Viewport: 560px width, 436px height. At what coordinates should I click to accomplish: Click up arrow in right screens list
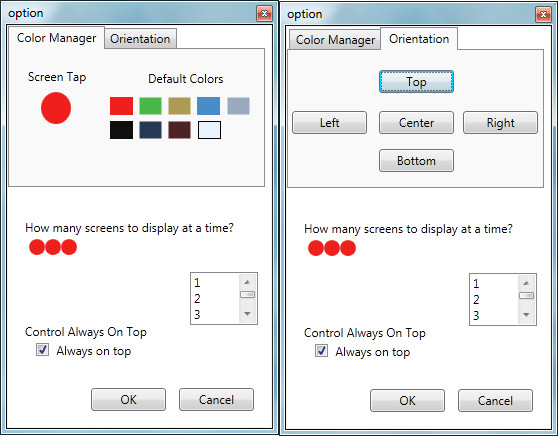click(x=526, y=284)
